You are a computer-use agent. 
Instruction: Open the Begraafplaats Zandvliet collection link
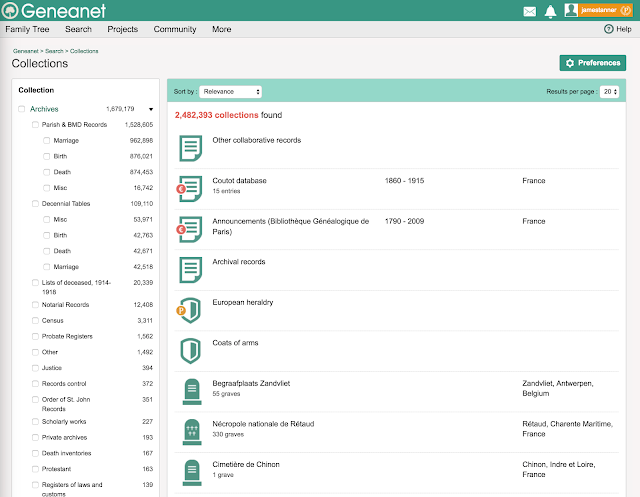click(251, 383)
